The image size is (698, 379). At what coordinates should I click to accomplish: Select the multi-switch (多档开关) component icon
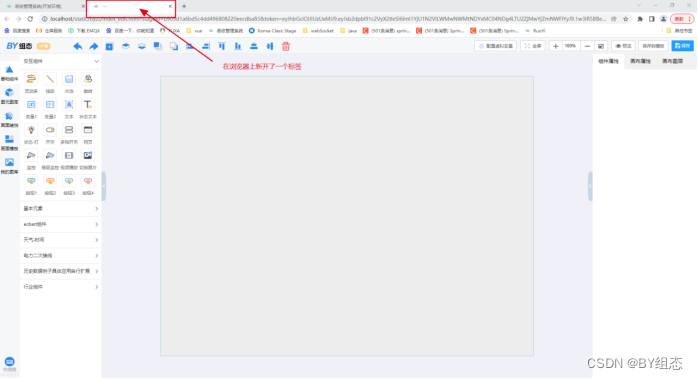point(69,130)
